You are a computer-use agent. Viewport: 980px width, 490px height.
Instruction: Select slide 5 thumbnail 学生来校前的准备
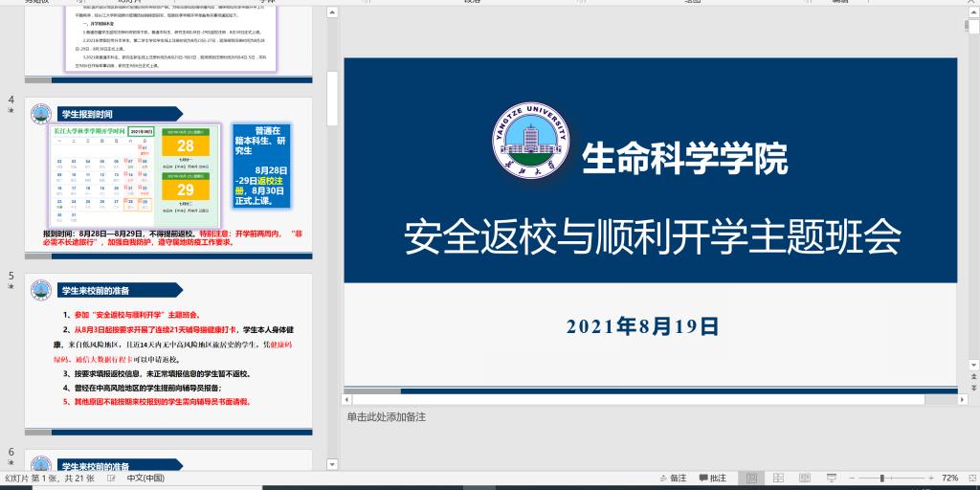pos(168,349)
